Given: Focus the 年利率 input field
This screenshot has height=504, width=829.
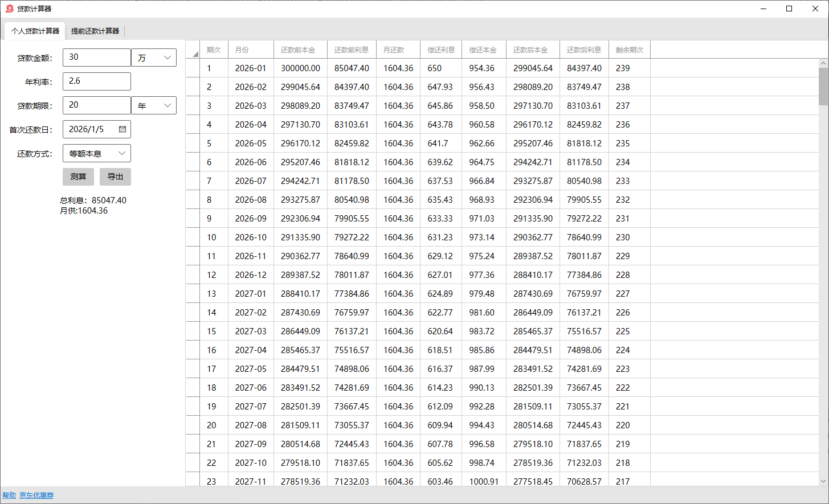Looking at the screenshot, I should (x=97, y=81).
